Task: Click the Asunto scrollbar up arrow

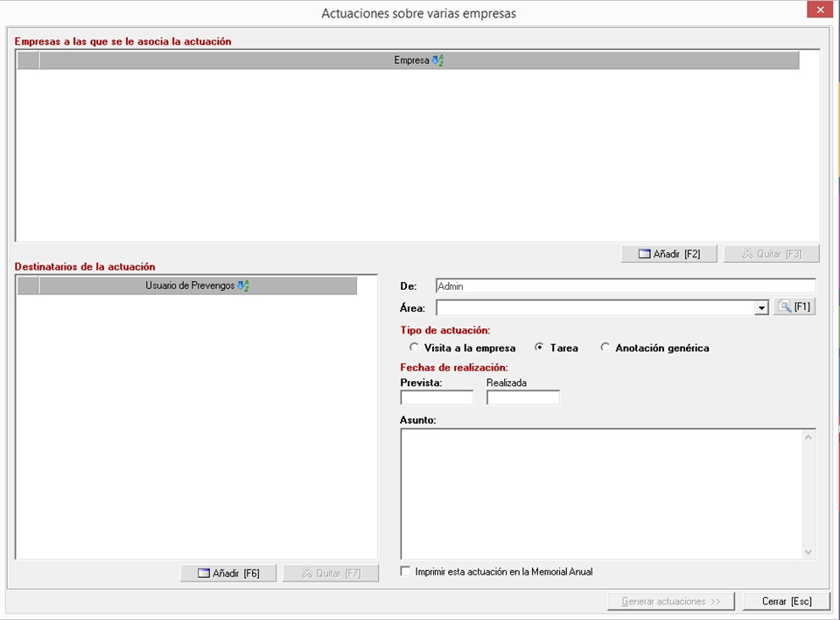Action: pos(808,437)
